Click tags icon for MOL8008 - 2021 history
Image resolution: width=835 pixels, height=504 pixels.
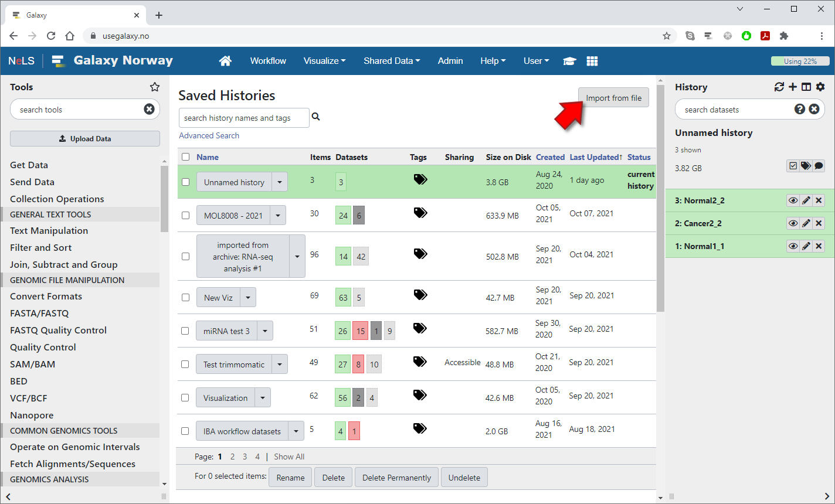(x=420, y=213)
